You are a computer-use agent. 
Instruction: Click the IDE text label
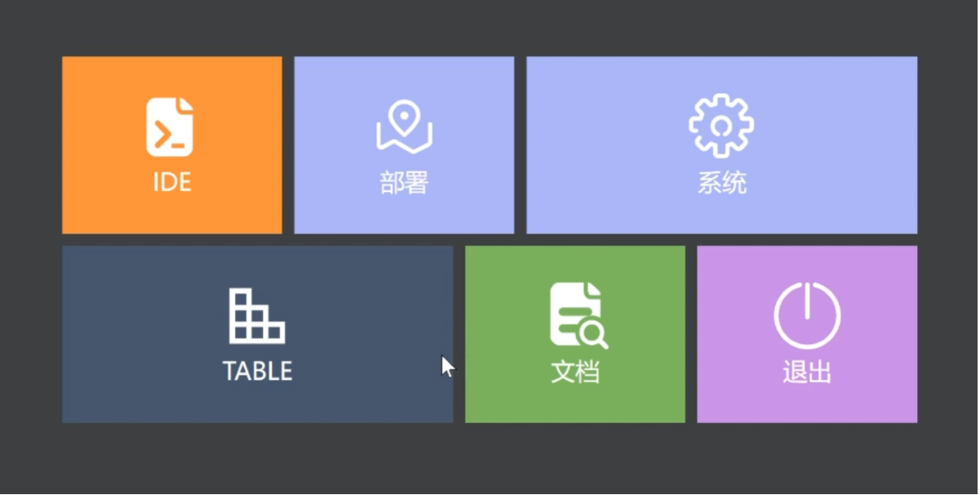click(172, 181)
